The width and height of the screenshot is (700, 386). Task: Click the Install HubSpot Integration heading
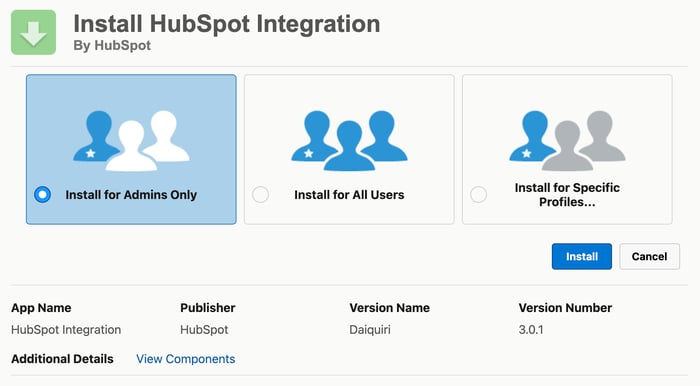pos(227,24)
